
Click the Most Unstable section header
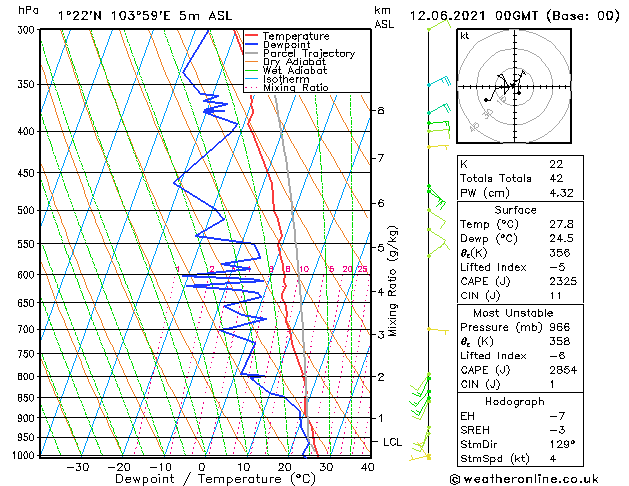513,313
